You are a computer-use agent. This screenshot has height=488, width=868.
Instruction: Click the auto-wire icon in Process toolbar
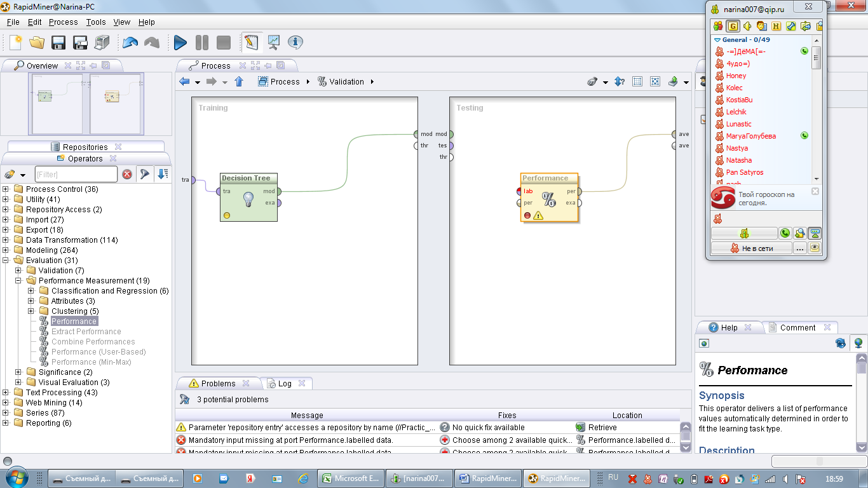(x=592, y=81)
